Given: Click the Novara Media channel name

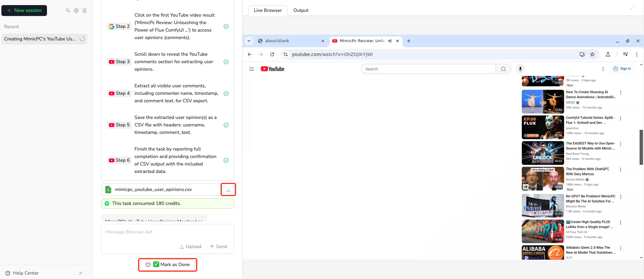Looking at the screenshot, I should coord(575,180).
